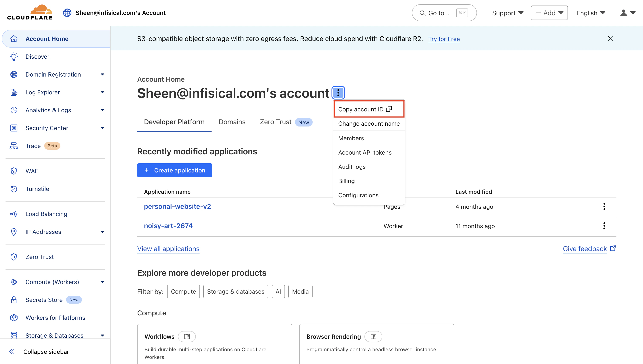Click the Trace network icon
The height and width of the screenshot is (364, 643).
(14, 146)
